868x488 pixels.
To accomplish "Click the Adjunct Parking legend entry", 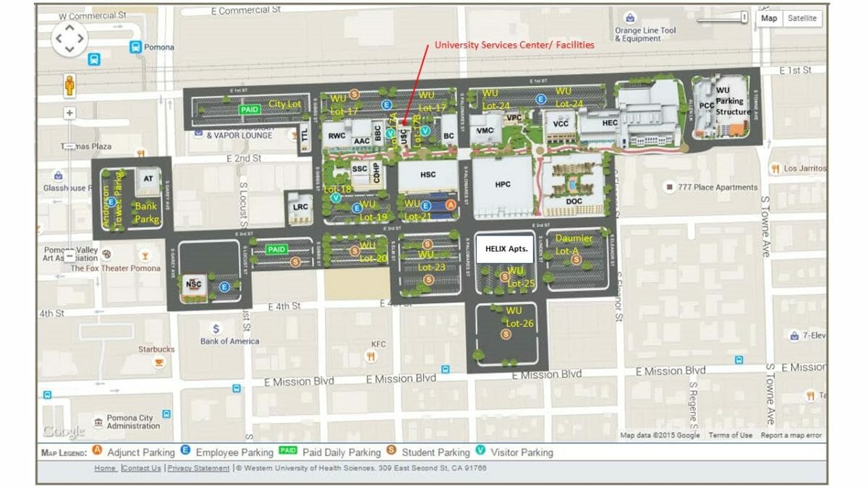I will pos(133,452).
